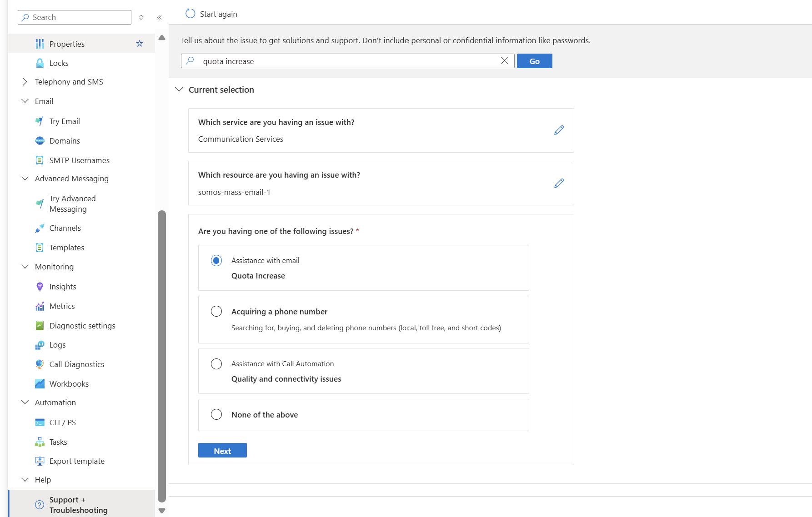Viewport: 812px width, 517px height.
Task: Edit the selected service with pencil icon
Action: click(559, 130)
